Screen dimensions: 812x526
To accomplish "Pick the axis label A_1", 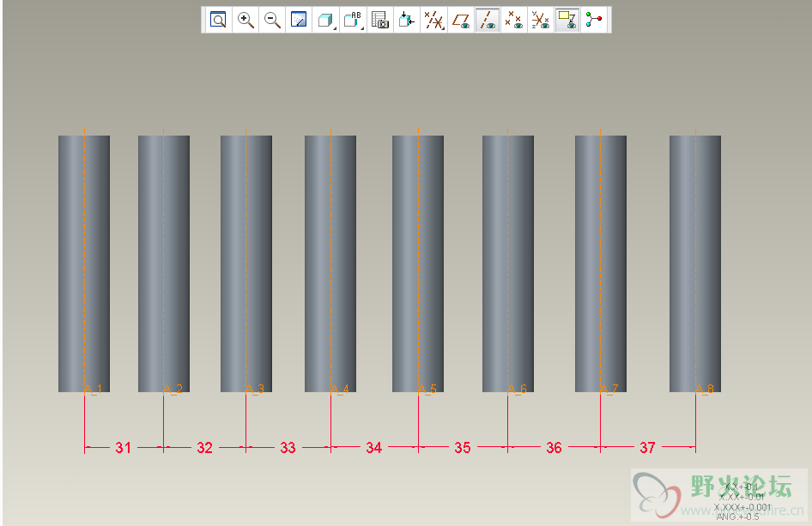I will click(94, 389).
